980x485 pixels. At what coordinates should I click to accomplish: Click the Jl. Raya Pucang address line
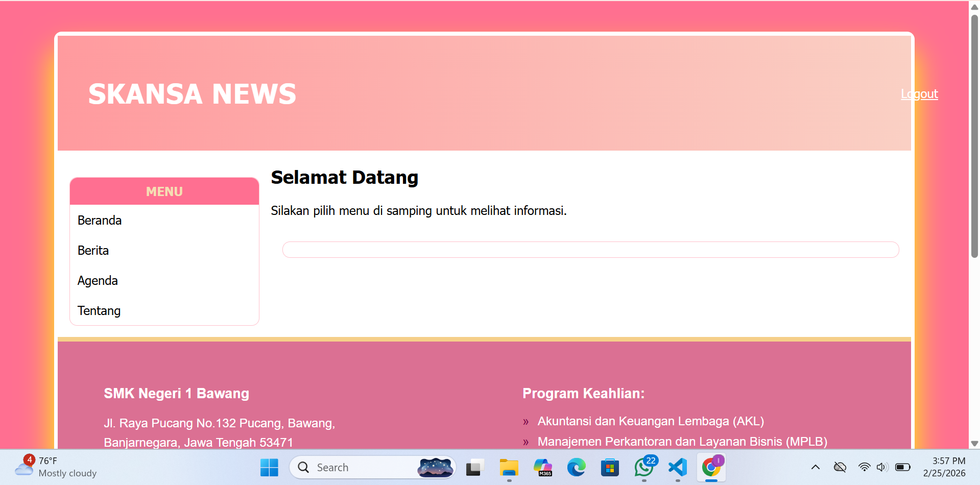pos(220,423)
